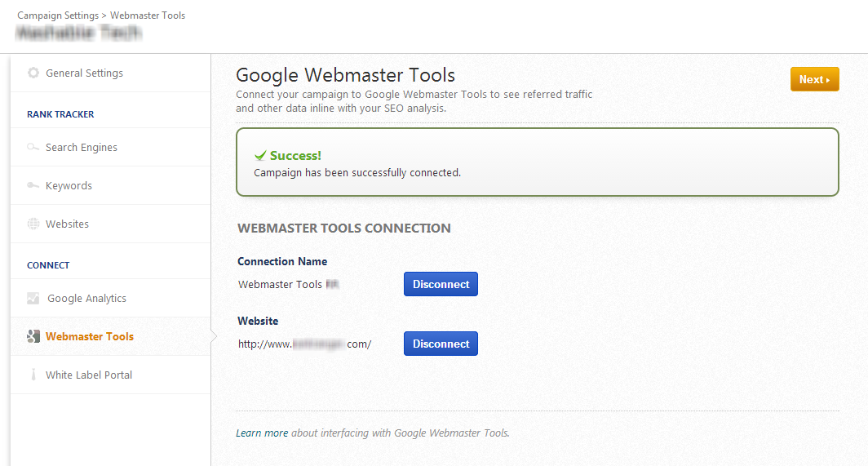Screen dimensions: 868x466
Task: Click the globe icon beside Websites
Action: point(33,224)
